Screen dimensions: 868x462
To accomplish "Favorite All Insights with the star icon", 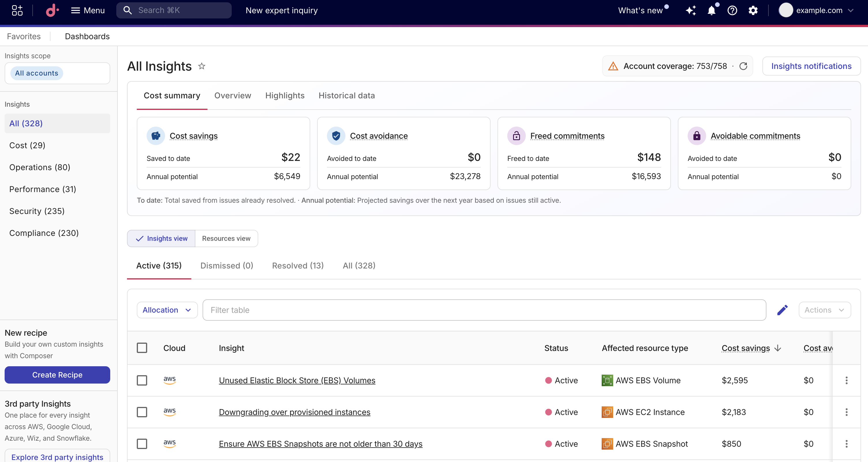I will [x=201, y=66].
